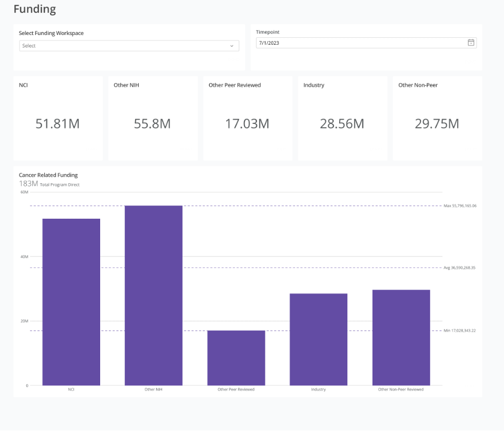504x431 pixels.
Task: Click the Min 17,028,343.22 reference line label
Action: (459, 330)
